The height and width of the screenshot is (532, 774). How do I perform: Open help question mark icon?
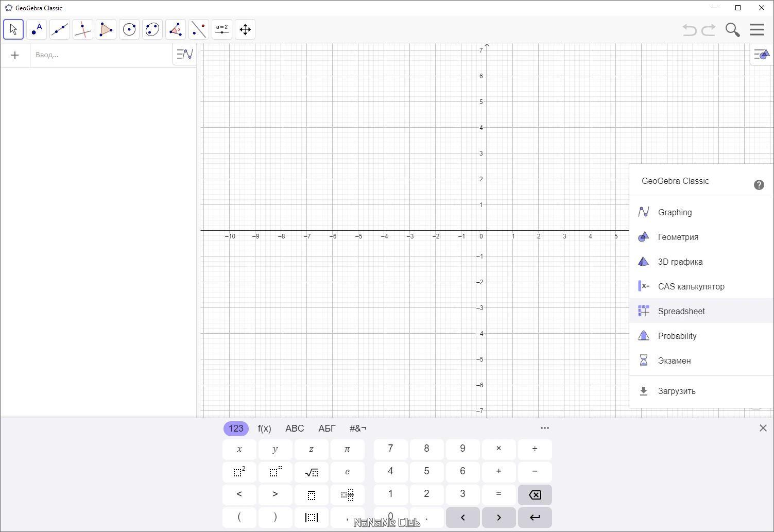pyautogui.click(x=759, y=185)
